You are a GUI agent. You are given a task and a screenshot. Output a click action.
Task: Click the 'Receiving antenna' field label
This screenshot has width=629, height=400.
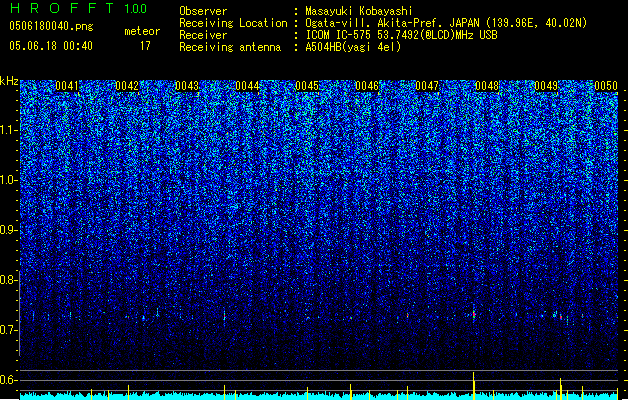click(230, 47)
